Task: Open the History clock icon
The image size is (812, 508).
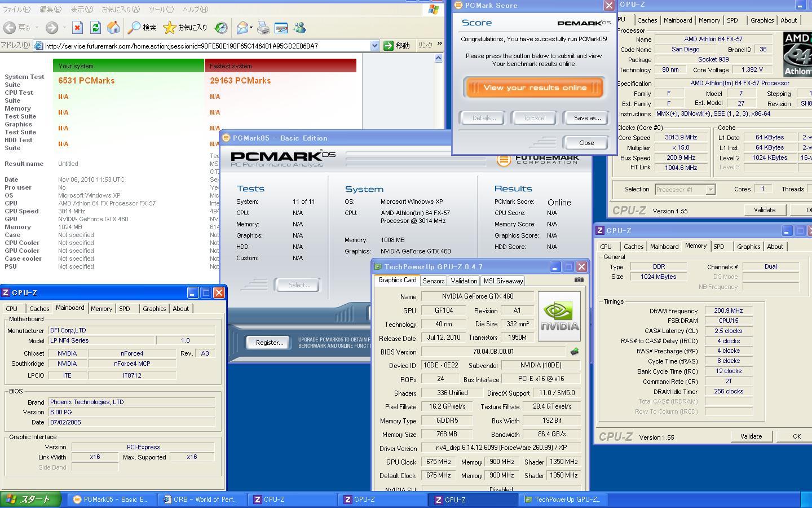Action: (221, 28)
